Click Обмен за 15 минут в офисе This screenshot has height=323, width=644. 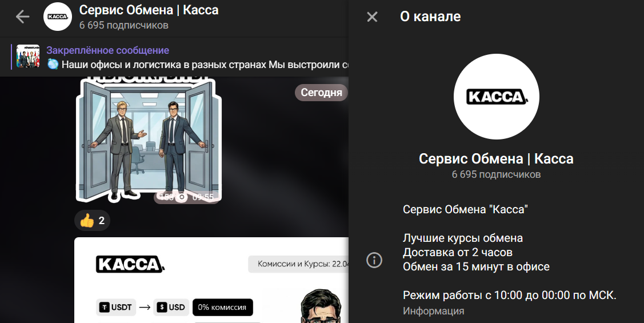coord(476,267)
